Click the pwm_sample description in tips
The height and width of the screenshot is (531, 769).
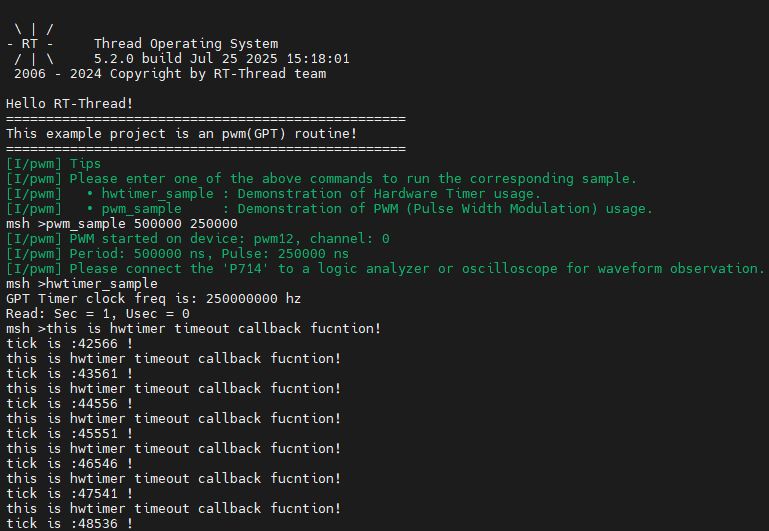tap(369, 208)
